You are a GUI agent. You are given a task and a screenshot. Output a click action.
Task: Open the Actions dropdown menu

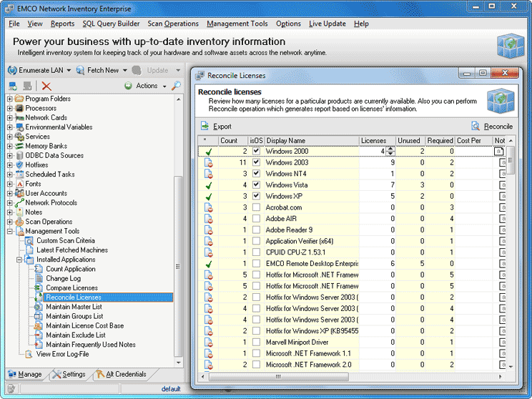point(146,86)
